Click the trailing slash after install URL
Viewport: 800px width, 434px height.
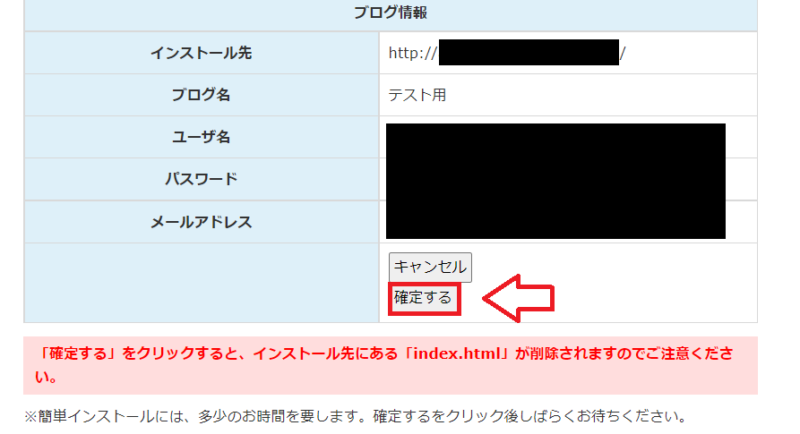click(623, 53)
